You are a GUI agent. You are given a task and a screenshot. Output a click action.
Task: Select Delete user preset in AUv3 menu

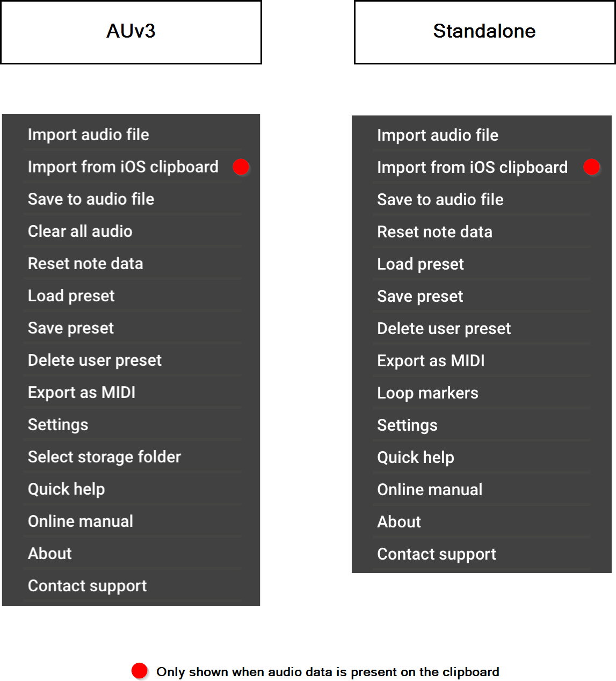[95, 360]
